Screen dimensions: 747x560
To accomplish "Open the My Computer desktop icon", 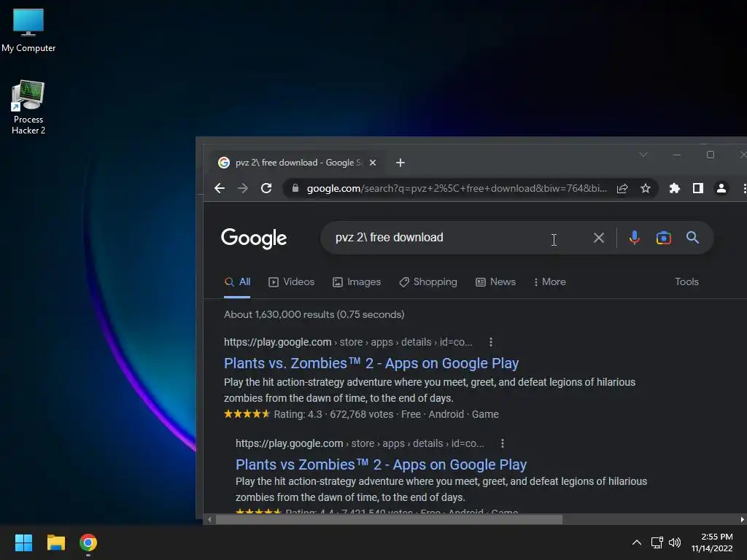I will pyautogui.click(x=28, y=29).
